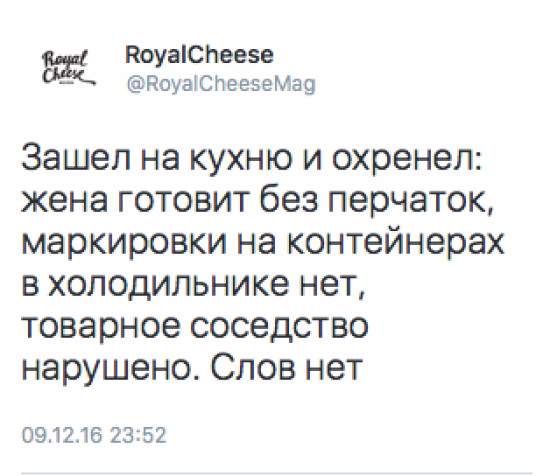Select the word "контейнерах"
550x476 pixels.
point(396,243)
